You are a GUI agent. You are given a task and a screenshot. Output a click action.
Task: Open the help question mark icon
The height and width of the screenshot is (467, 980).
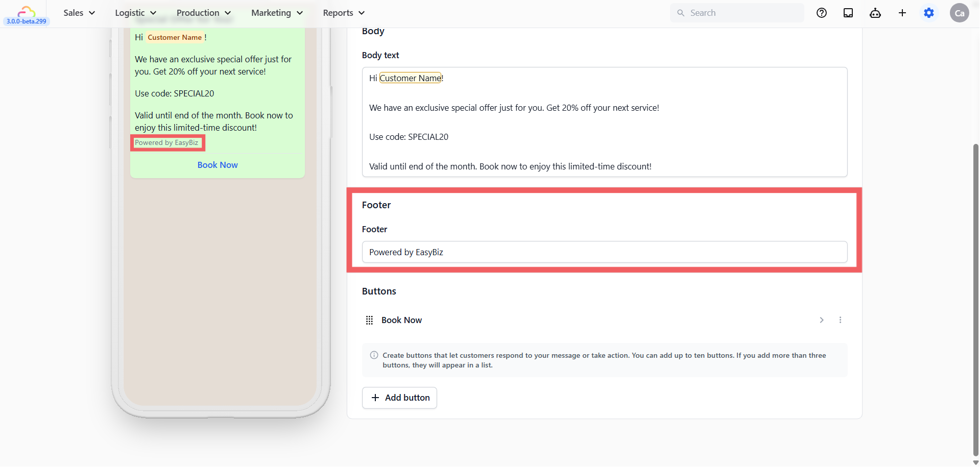[821, 13]
